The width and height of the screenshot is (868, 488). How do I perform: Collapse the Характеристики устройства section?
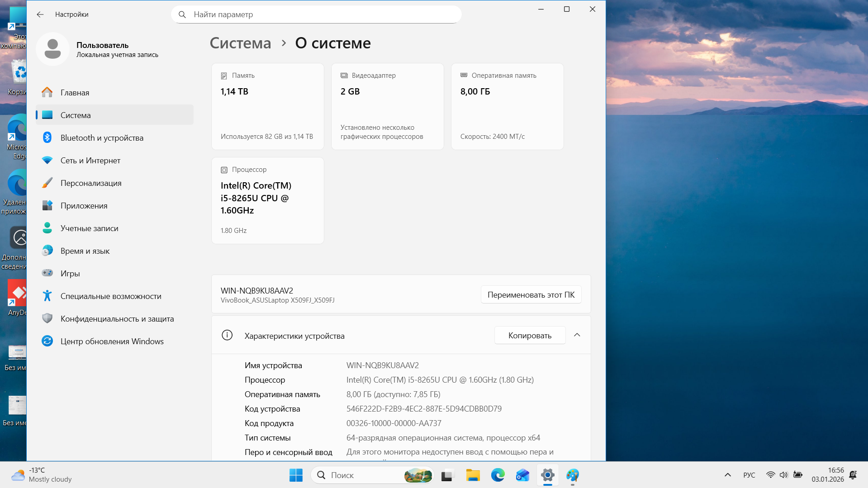pyautogui.click(x=577, y=335)
